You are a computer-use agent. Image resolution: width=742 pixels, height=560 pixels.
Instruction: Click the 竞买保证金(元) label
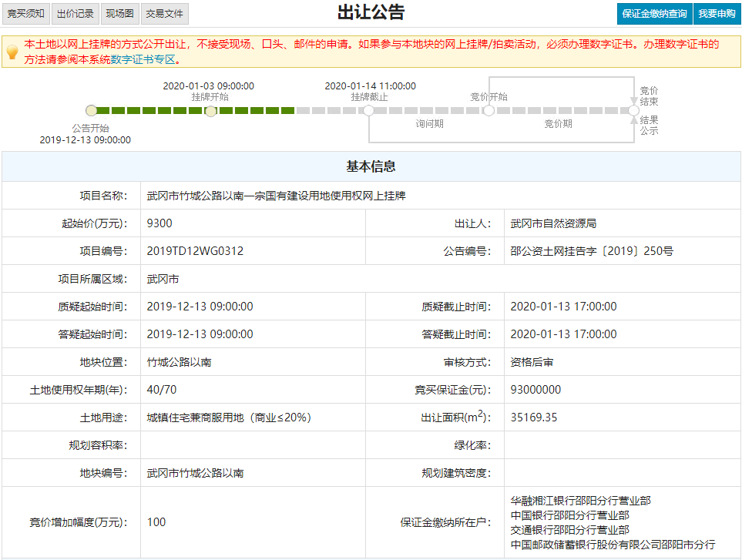point(453,390)
